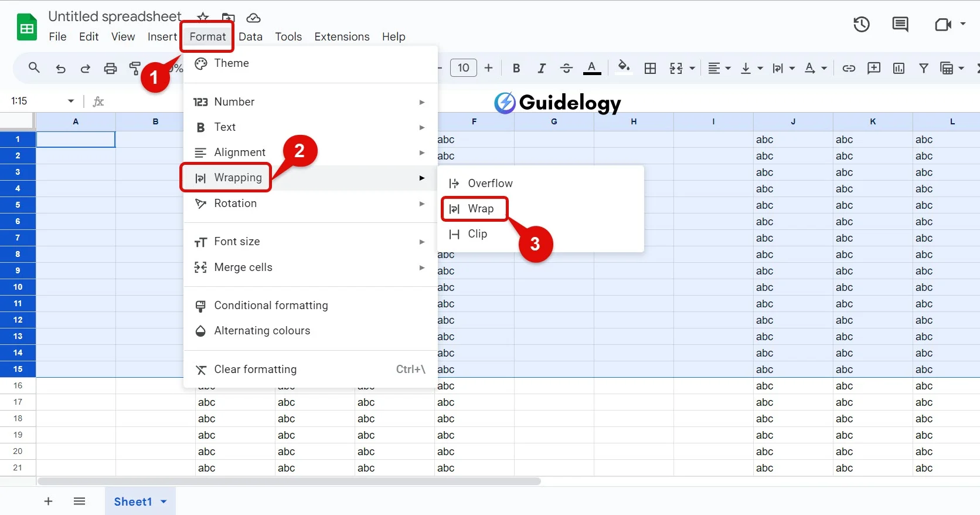Open the Extensions menu
The image size is (980, 515).
(x=342, y=36)
